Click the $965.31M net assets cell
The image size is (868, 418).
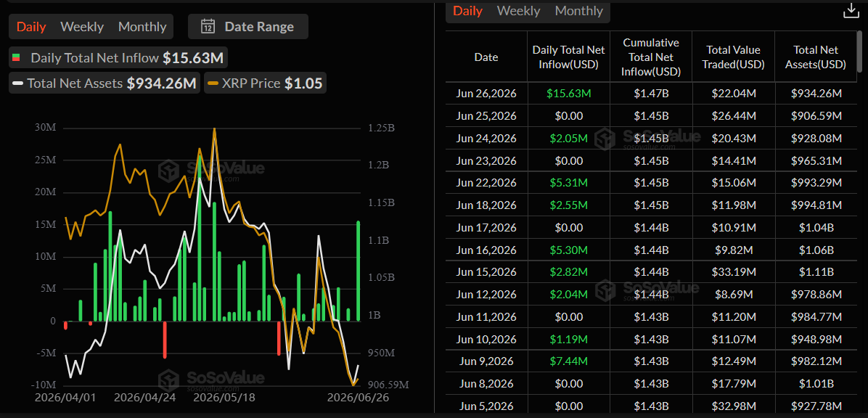coord(816,161)
